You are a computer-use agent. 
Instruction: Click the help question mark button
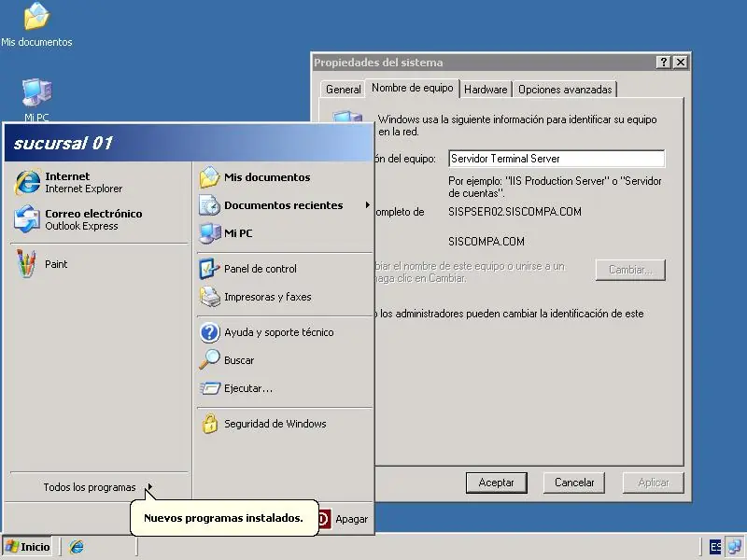coord(664,63)
